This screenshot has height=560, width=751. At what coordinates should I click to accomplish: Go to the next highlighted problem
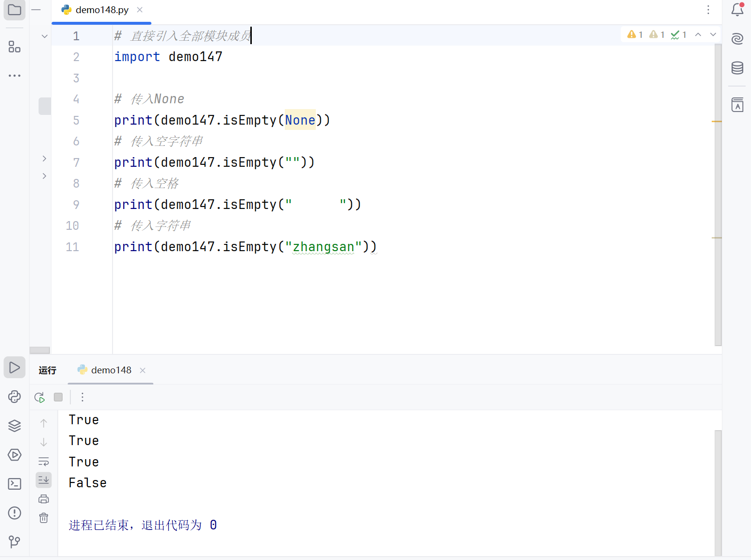[713, 34]
